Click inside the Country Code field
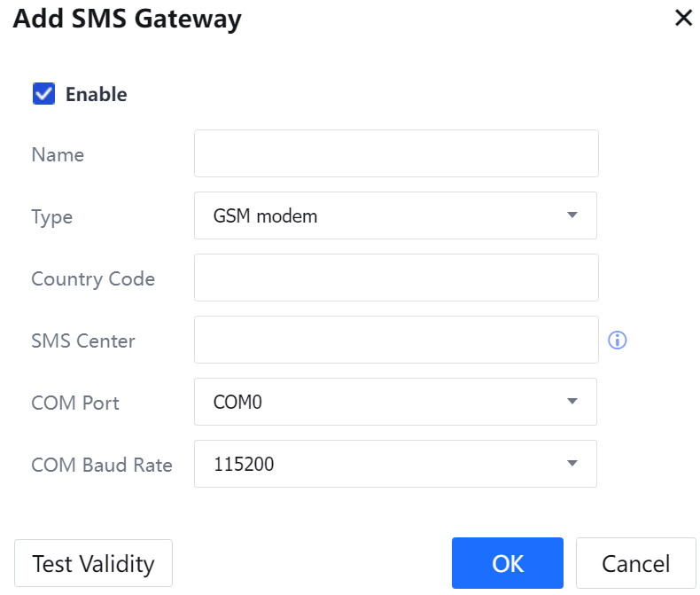The width and height of the screenshot is (700, 595). (396, 278)
